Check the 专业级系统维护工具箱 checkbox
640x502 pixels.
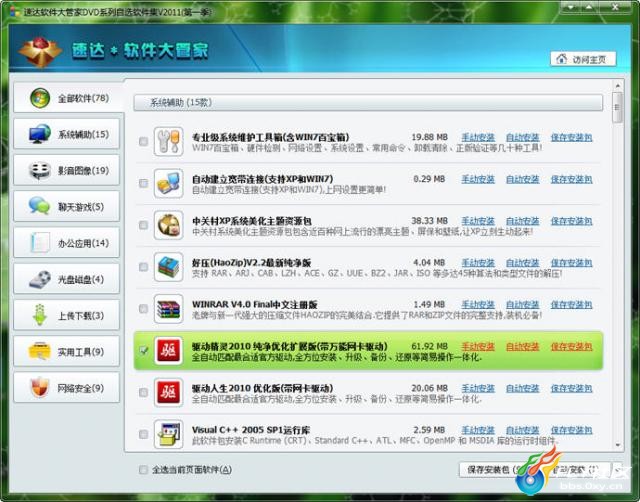tap(143, 142)
